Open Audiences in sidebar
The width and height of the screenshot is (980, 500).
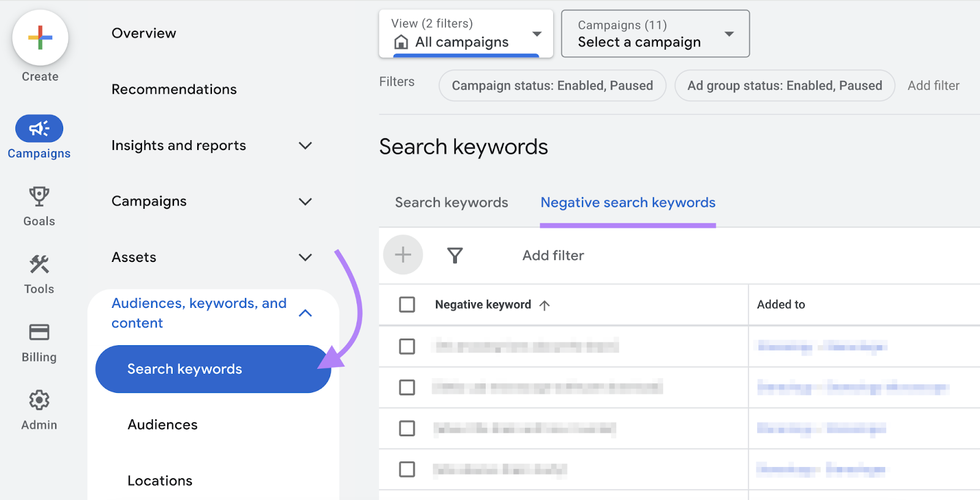tap(162, 425)
